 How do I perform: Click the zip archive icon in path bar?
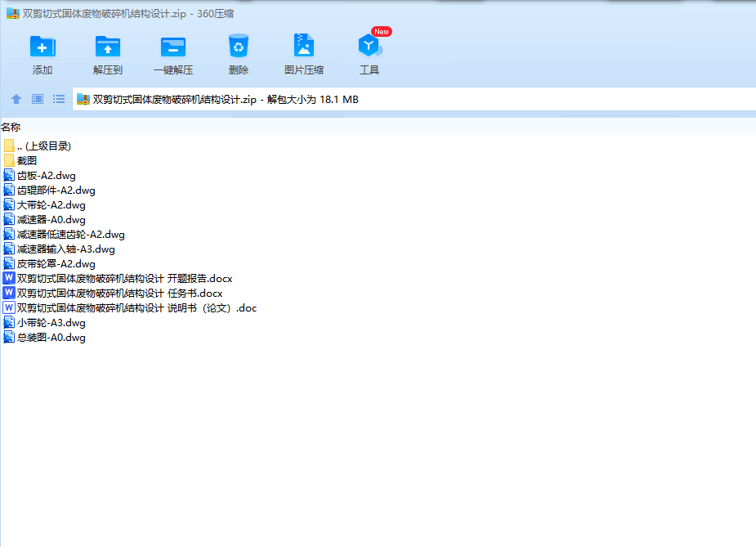pyautogui.click(x=83, y=100)
